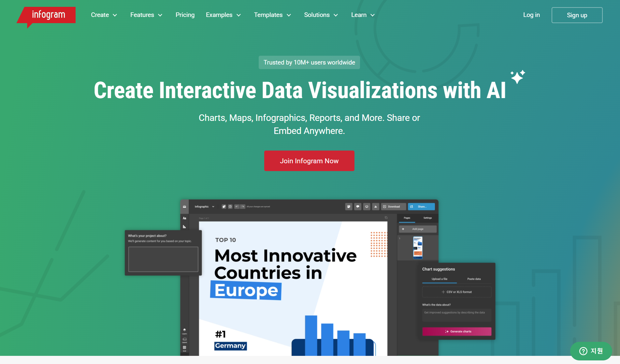This screenshot has height=364, width=620.
Task: Click the blue Share button in the editor
Action: tap(421, 207)
